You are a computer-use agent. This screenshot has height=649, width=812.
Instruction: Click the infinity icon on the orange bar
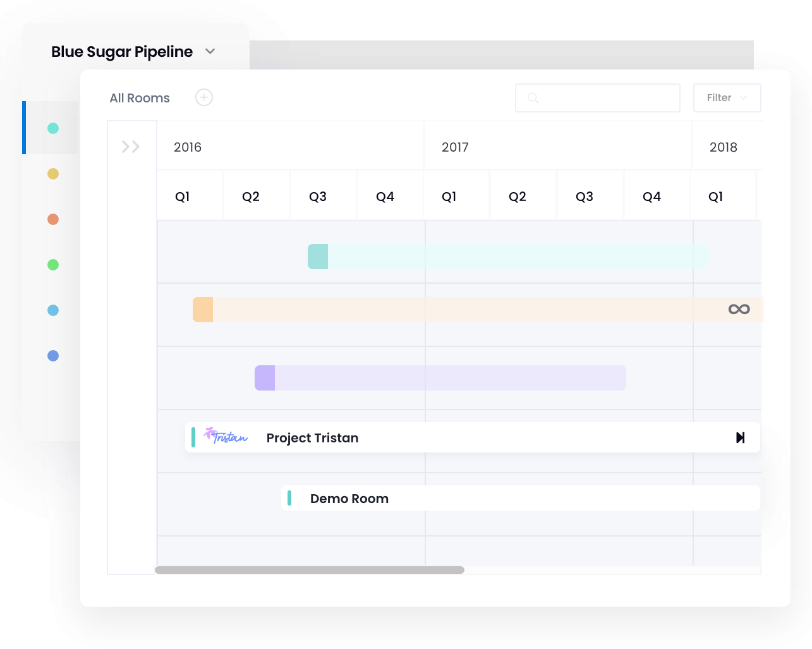tap(739, 309)
